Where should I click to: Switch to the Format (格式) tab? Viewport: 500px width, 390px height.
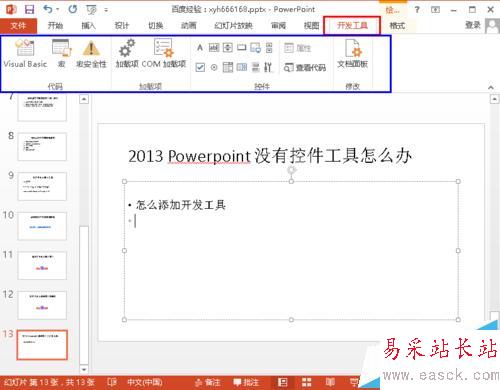[397, 26]
